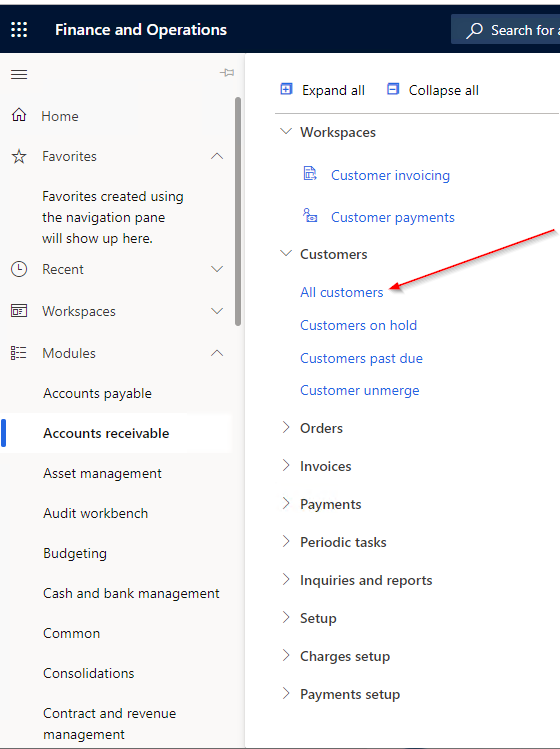The height and width of the screenshot is (749, 560).
Task: Open the Asset management module
Action: coord(102,473)
